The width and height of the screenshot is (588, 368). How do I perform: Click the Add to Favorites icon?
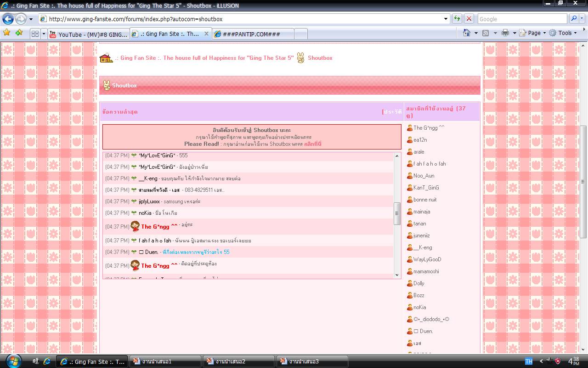click(19, 33)
